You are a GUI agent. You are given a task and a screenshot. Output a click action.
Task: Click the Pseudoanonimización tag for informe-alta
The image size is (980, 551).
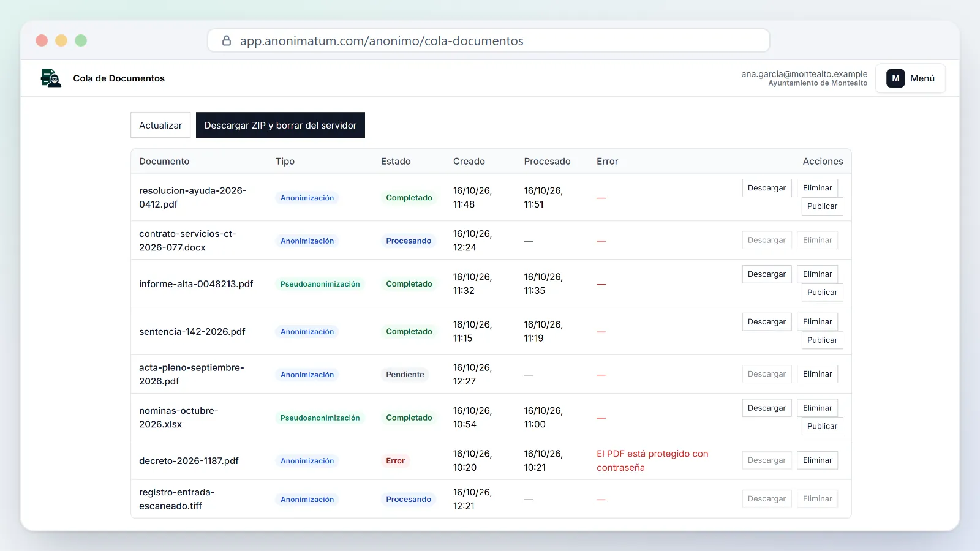pyautogui.click(x=320, y=284)
